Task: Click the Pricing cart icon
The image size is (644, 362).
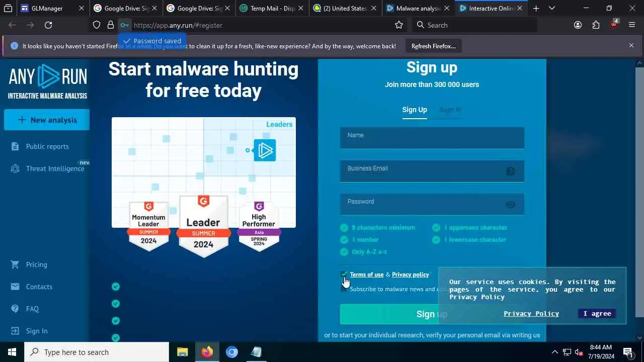Action: pos(15,264)
